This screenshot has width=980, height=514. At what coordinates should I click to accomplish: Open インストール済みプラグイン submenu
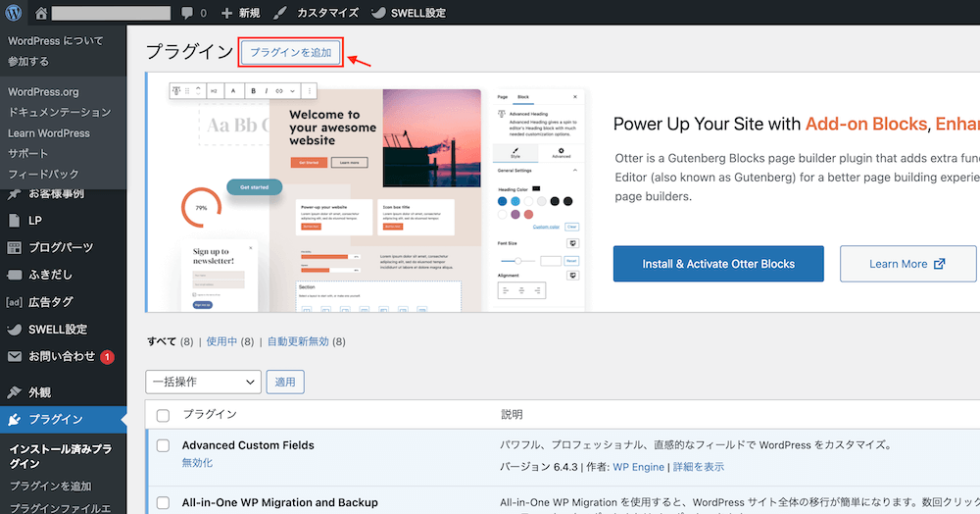coord(61,456)
